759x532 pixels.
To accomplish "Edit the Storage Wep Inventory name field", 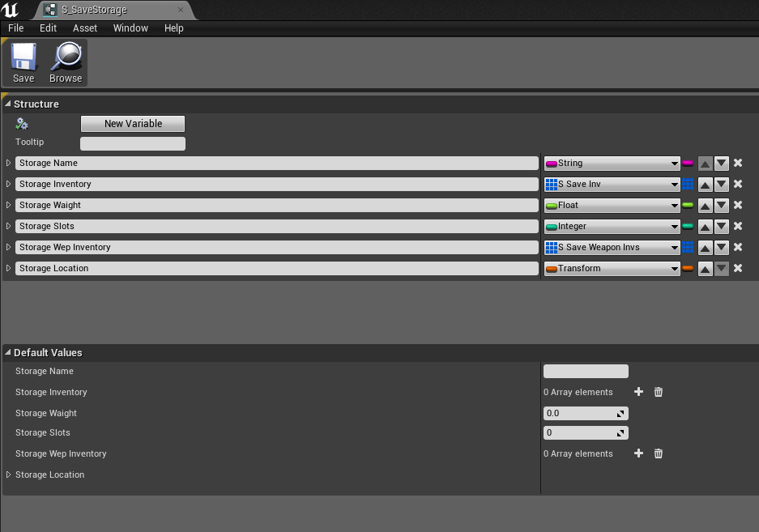I will pyautogui.click(x=276, y=247).
